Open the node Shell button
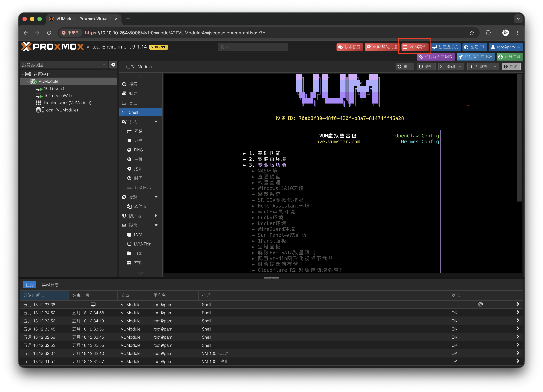The width and height of the screenshot is (543, 392). [448, 67]
